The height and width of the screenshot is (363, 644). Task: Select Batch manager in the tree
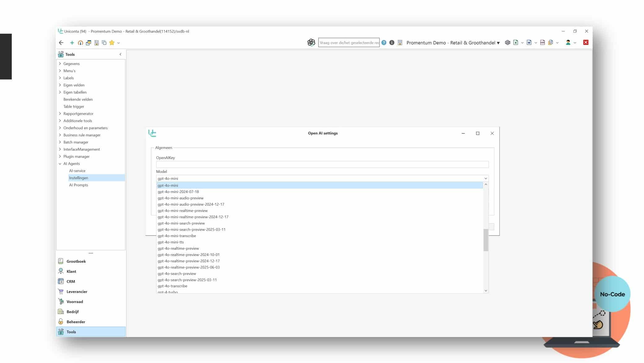point(76,142)
